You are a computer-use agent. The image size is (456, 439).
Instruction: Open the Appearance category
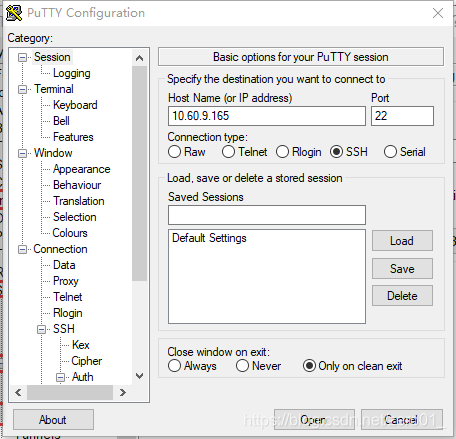coord(82,169)
